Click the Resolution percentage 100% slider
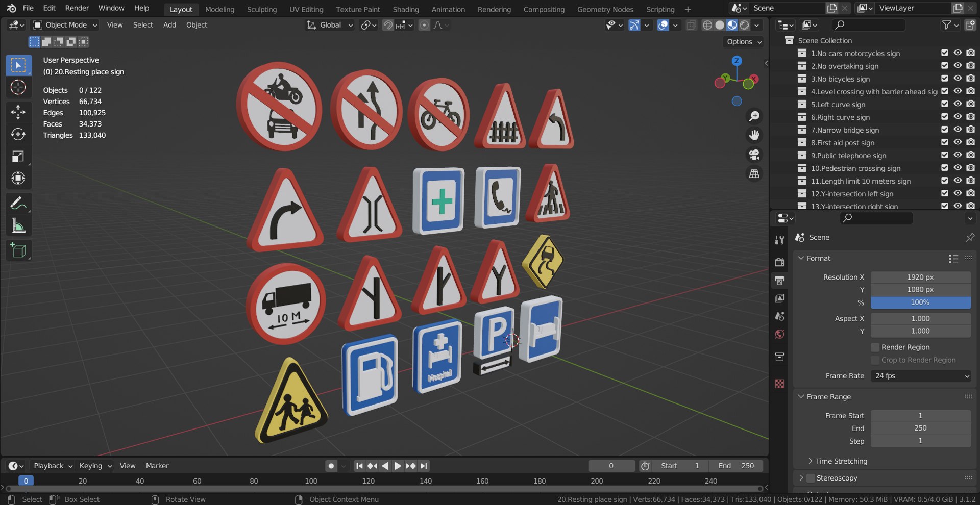Screen dimensions: 980x505 921,302
